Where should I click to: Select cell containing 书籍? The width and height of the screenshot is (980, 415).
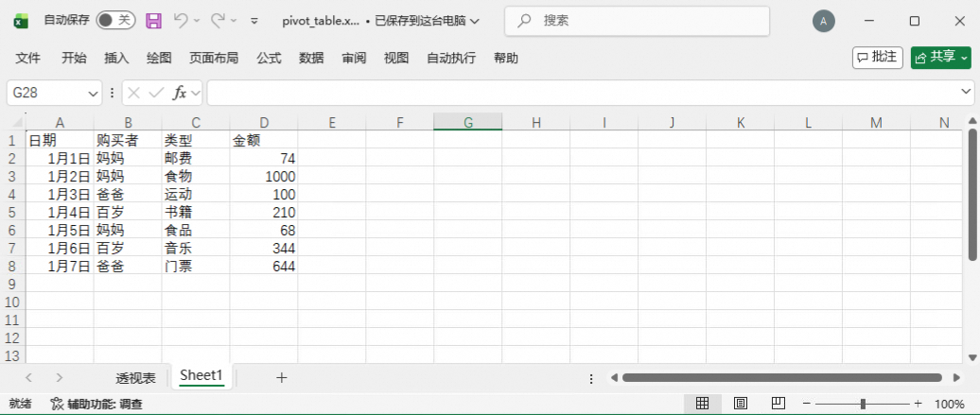coord(196,213)
